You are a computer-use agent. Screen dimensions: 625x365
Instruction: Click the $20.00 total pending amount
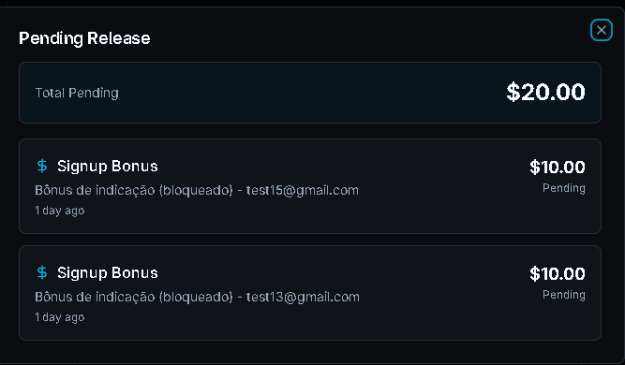[x=546, y=92]
